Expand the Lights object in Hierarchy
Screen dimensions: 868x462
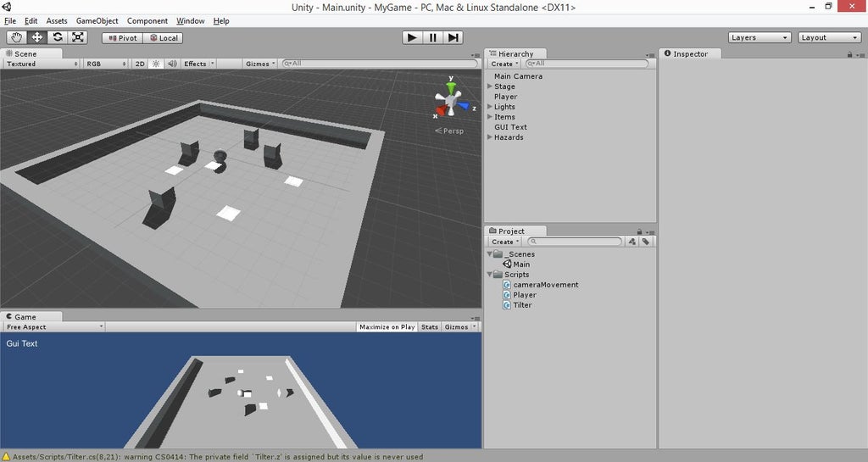tap(490, 106)
